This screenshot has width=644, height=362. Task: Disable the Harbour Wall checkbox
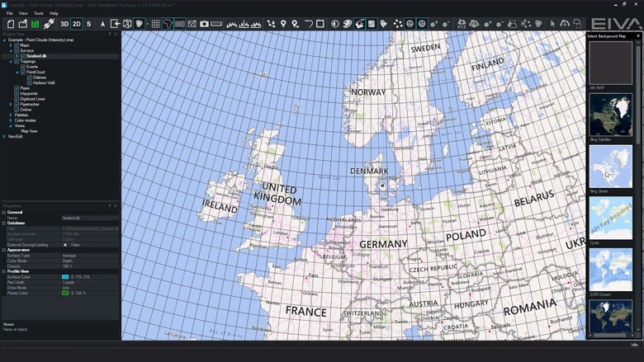tap(29, 82)
